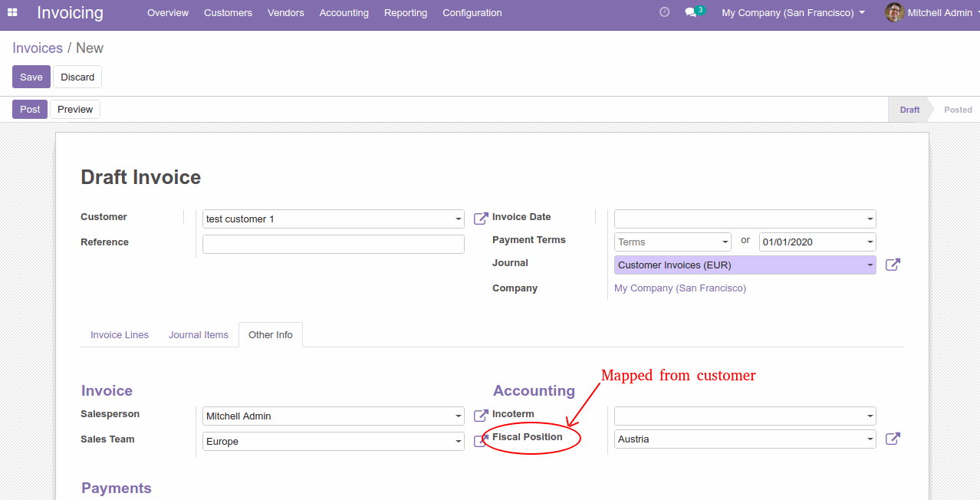Screen dimensions: 980x500
Task: Open external link for Fiscal Position
Action: coord(893,439)
